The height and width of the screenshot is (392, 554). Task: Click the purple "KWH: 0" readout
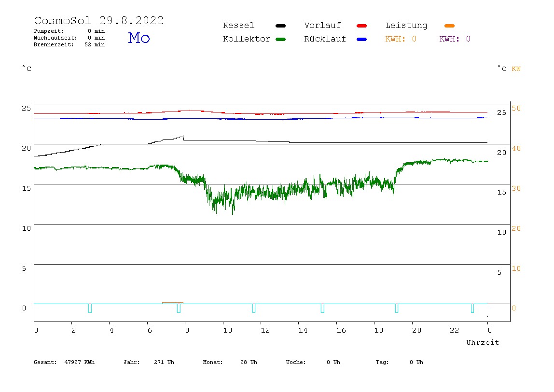pyautogui.click(x=455, y=39)
